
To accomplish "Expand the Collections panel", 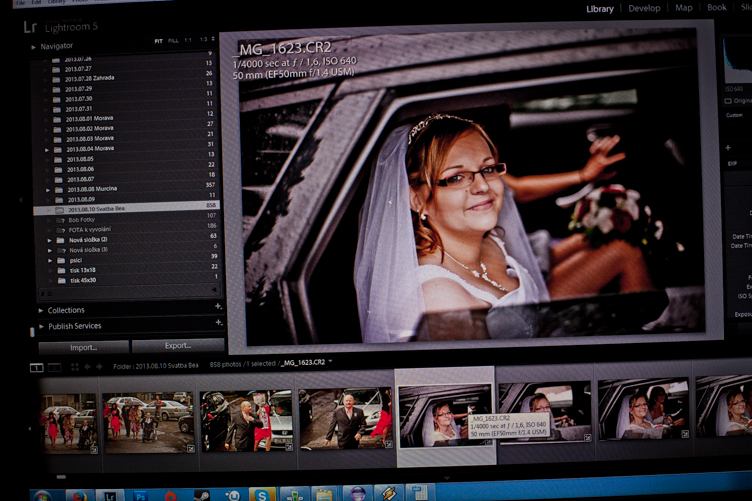I will pos(41,311).
